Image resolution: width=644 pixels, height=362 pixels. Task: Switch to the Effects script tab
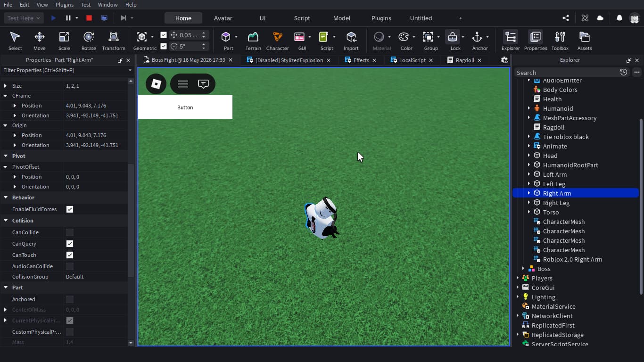point(361,60)
